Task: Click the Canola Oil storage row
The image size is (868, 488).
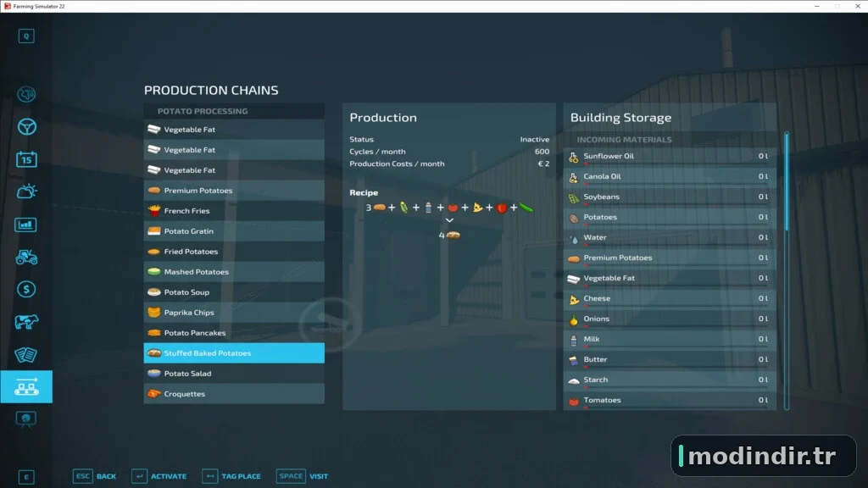Action: coord(670,176)
